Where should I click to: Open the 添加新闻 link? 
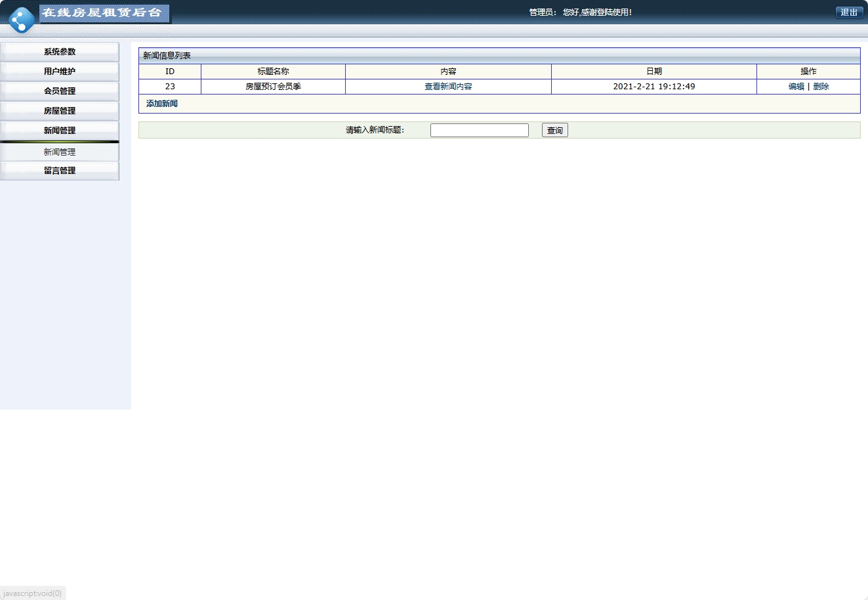pyautogui.click(x=162, y=104)
